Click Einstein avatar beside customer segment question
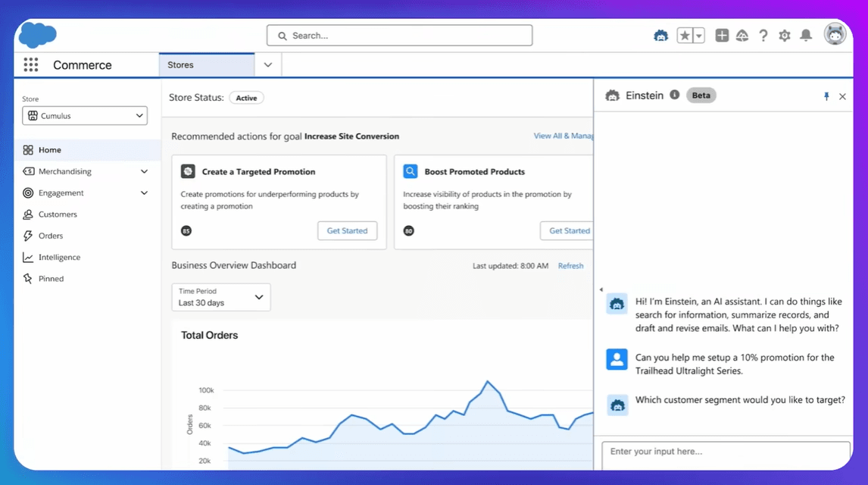868x485 pixels. (x=617, y=405)
